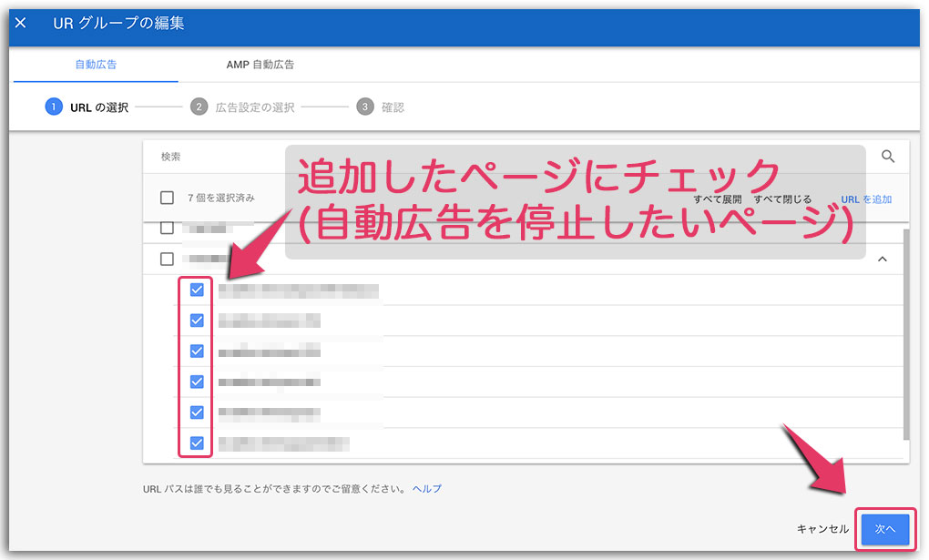The height and width of the screenshot is (560, 929).
Task: Click キャンセル to cancel editing
Action: pos(822,529)
